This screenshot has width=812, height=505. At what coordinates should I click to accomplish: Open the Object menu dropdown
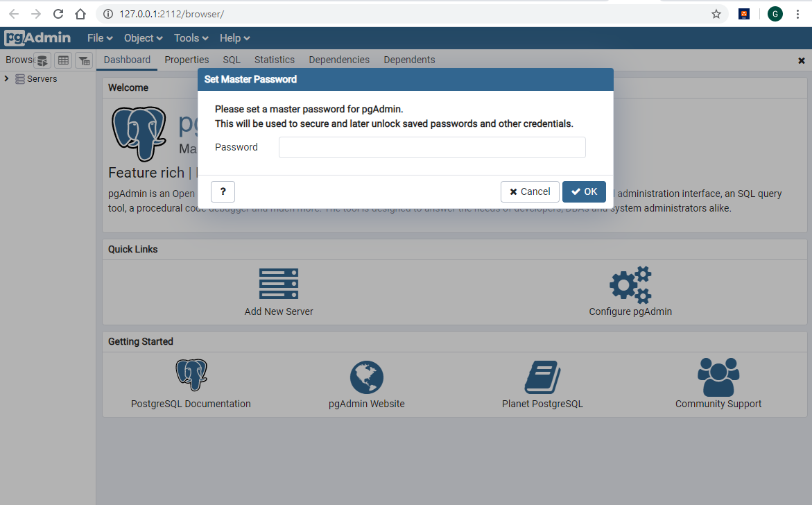(x=144, y=38)
